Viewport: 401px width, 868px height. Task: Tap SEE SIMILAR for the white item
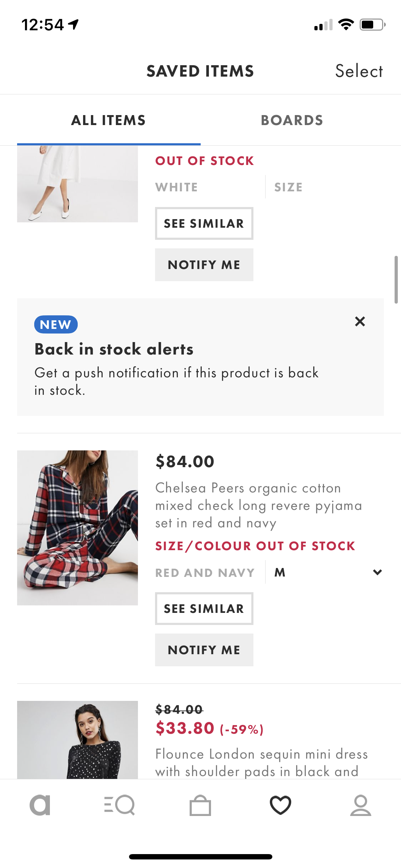204,223
